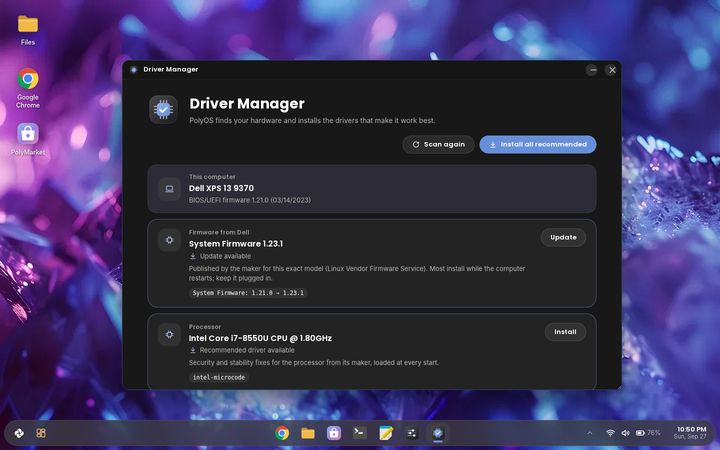The height and width of the screenshot is (450, 720).
Task: Click the gear icon beside System Firmware 1.23.1
Action: pyautogui.click(x=169, y=240)
